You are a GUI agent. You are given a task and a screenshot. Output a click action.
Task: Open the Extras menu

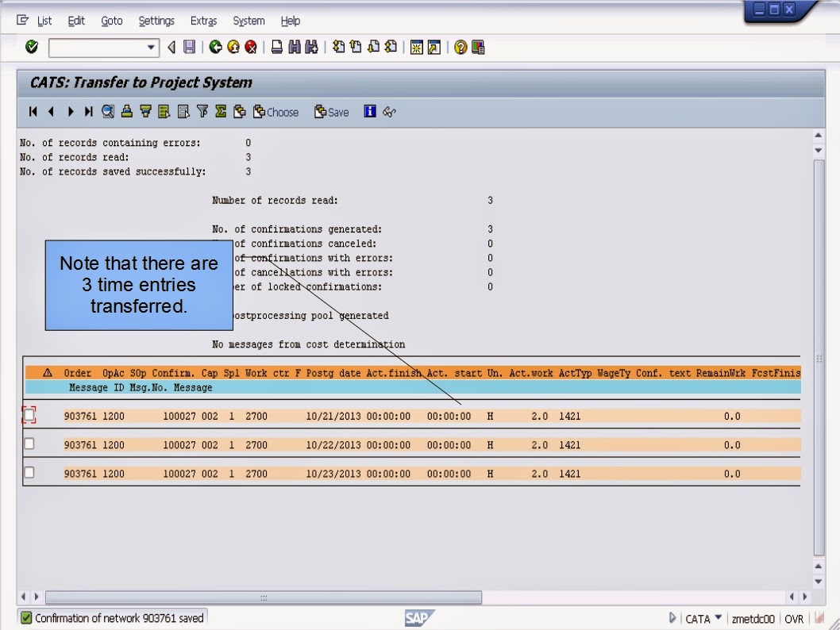pyautogui.click(x=203, y=21)
